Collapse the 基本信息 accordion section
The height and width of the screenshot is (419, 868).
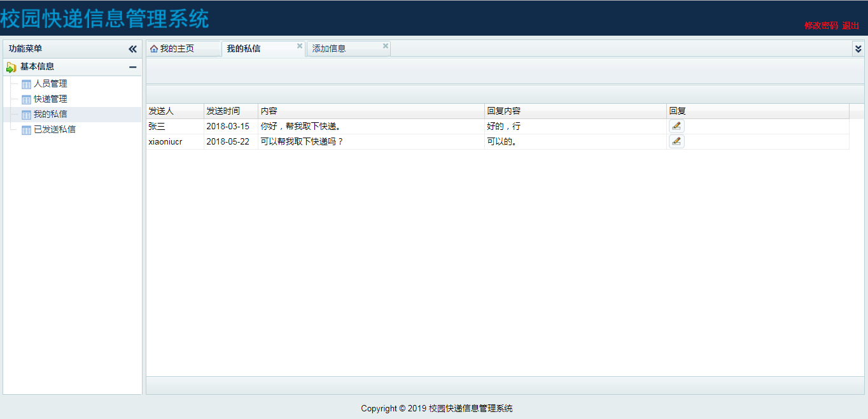[x=132, y=67]
